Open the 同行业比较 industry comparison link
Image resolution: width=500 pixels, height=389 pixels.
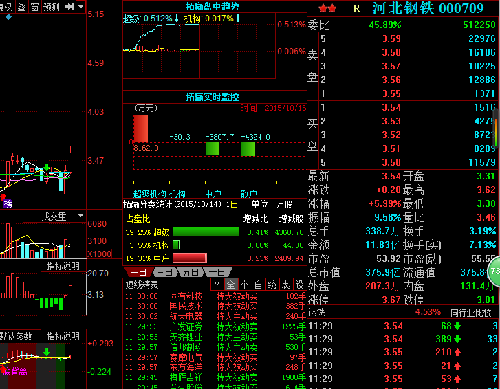point(471,313)
